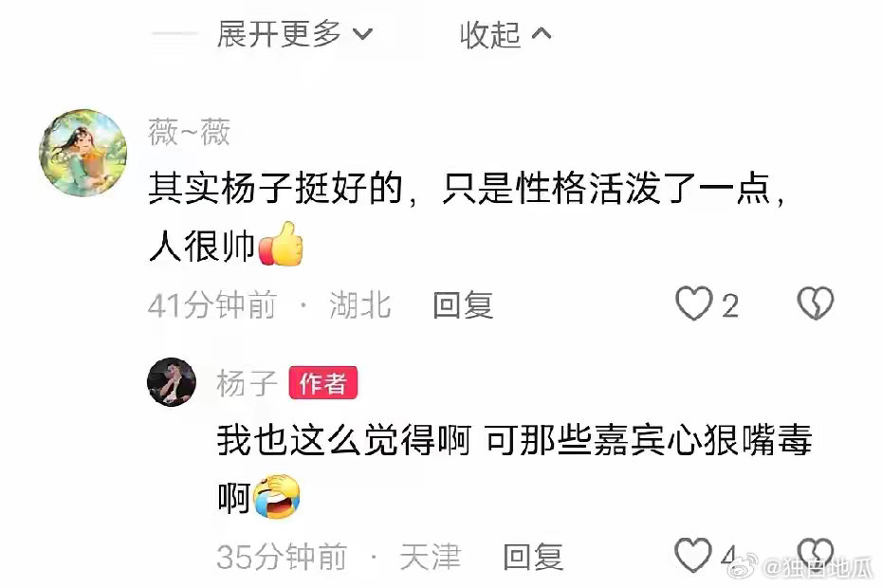Click the crying-laughing emoji in the reply

pyautogui.click(x=277, y=496)
